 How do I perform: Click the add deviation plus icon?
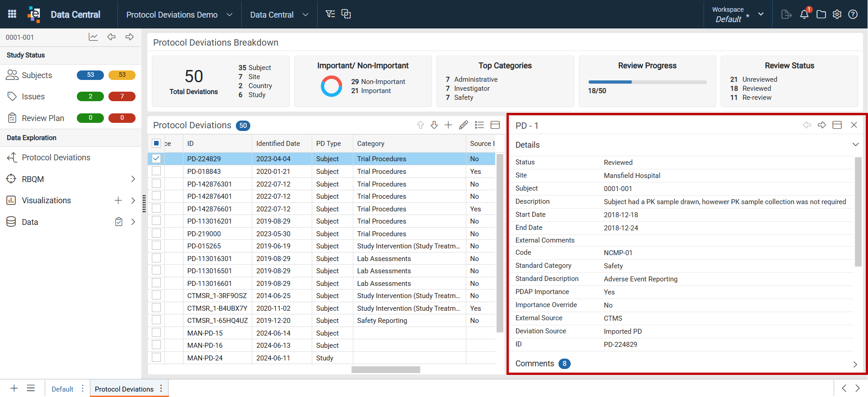pyautogui.click(x=448, y=125)
